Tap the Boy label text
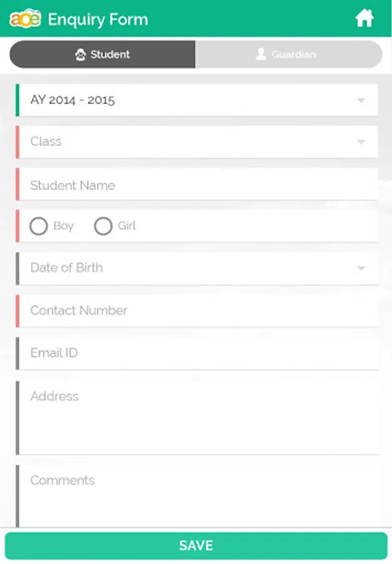Image resolution: width=392 pixels, height=564 pixels. click(63, 226)
